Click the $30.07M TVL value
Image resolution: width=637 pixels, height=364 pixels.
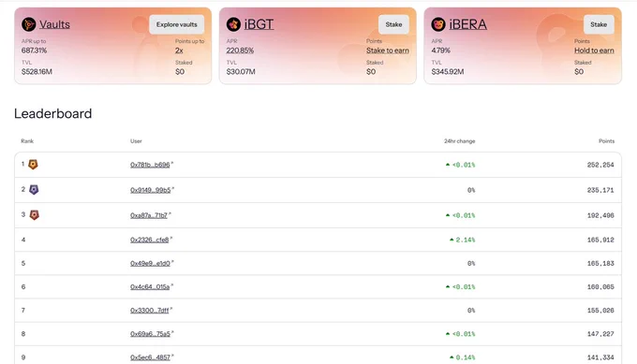241,72
